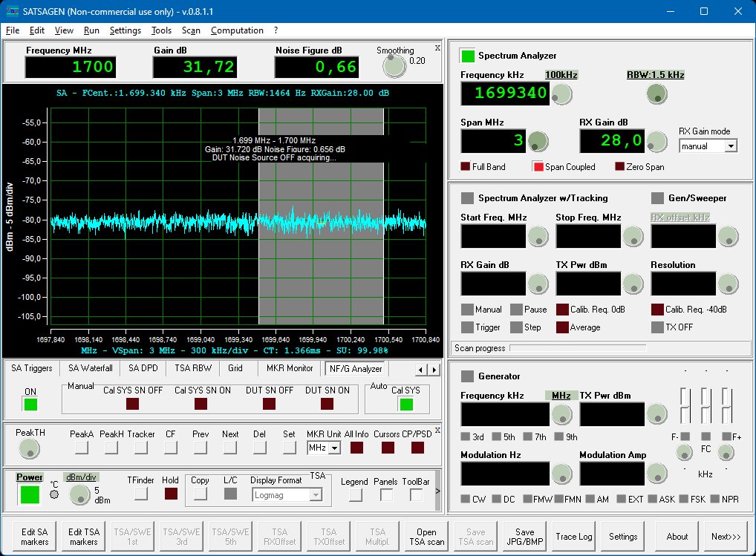Open the Computation menu

coord(237,30)
